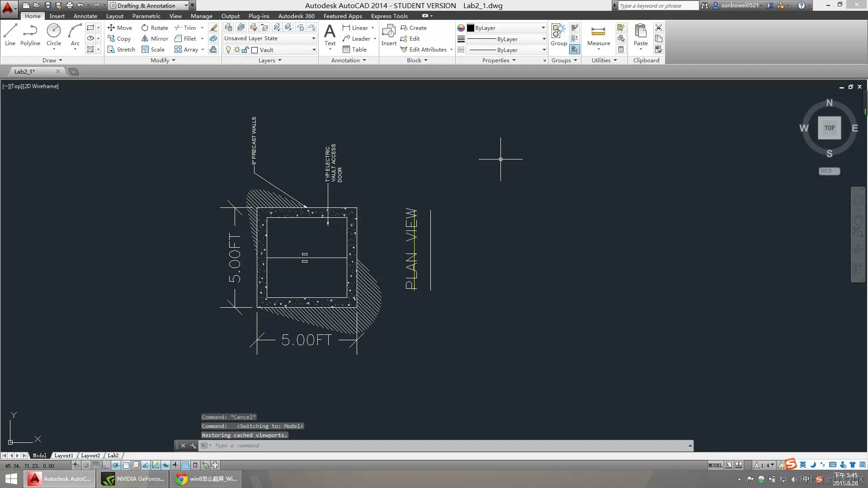Screen dimensions: 868x488
Task: Click the ByLayer object color swatch
Action: 470,28
